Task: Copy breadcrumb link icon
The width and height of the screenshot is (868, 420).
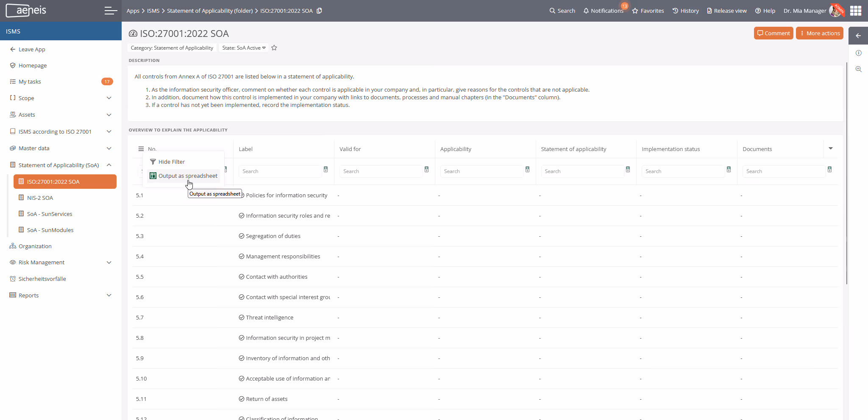Action: 320,11
